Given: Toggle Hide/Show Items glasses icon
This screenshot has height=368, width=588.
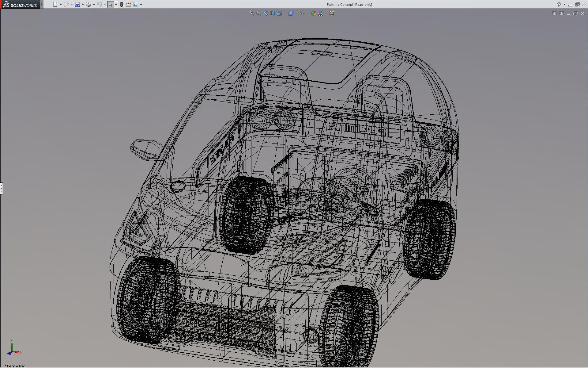Looking at the screenshot, I should (x=302, y=13).
